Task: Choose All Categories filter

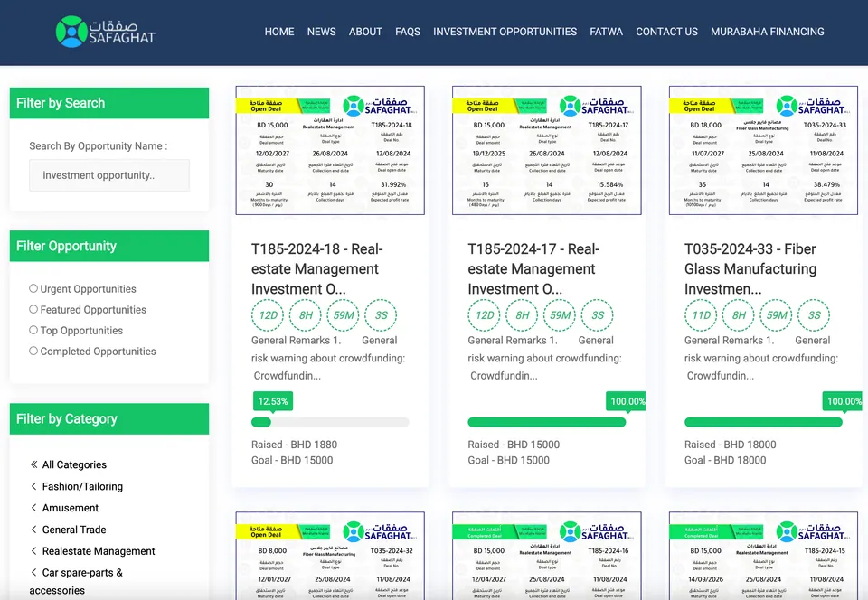Action: [74, 464]
